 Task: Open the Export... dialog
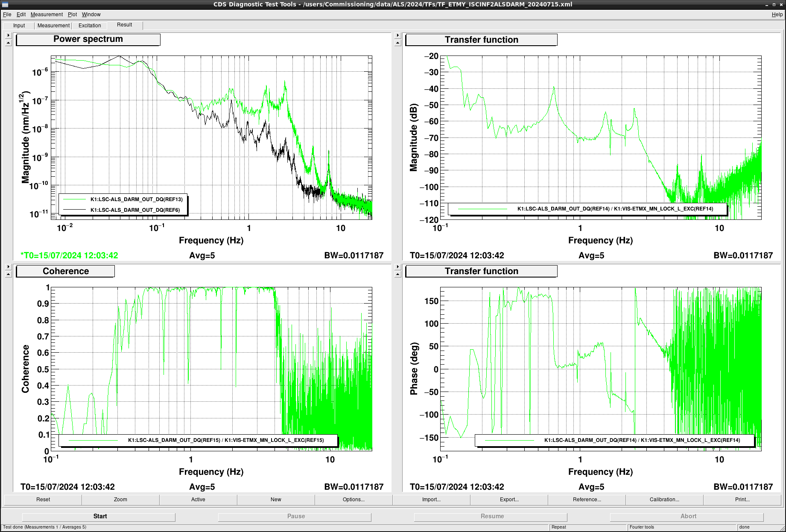[x=509, y=500]
